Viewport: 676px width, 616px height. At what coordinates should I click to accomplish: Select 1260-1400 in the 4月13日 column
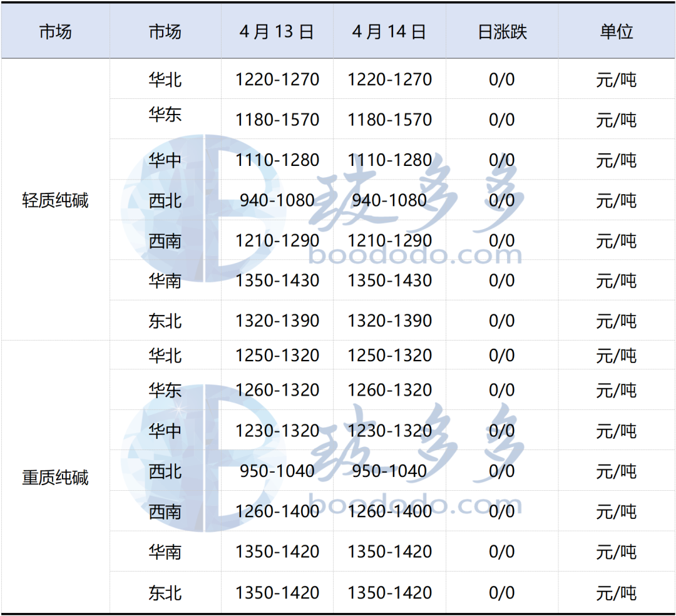coord(277,511)
